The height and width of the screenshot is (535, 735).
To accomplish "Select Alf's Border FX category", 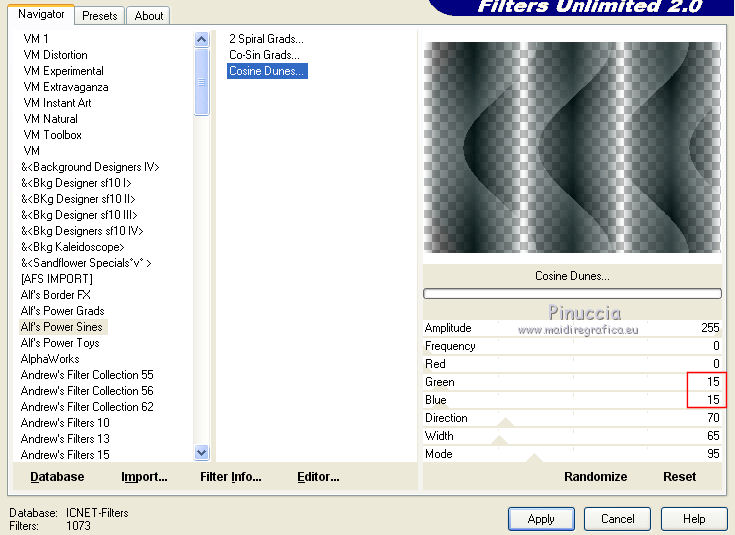I will tap(56, 295).
